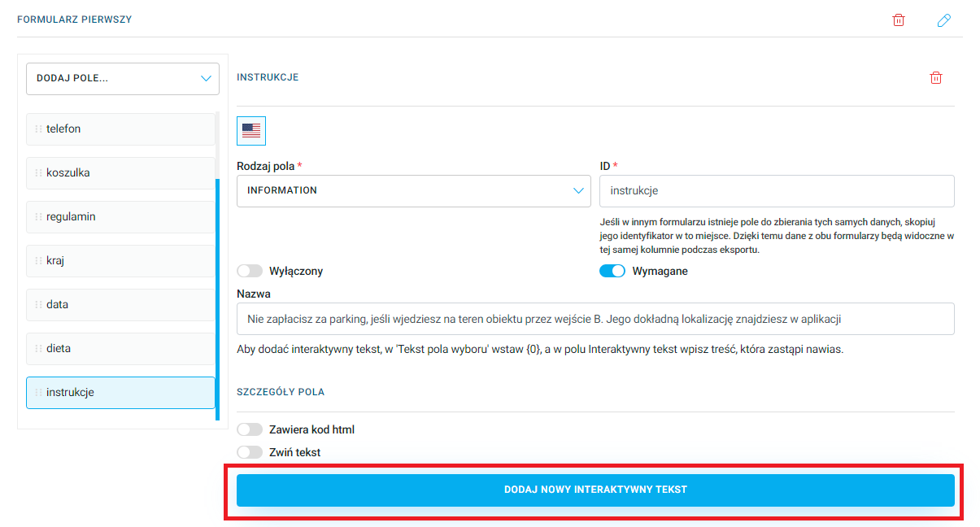Select the koszulka field in list
The image size is (980, 527).
coord(120,172)
